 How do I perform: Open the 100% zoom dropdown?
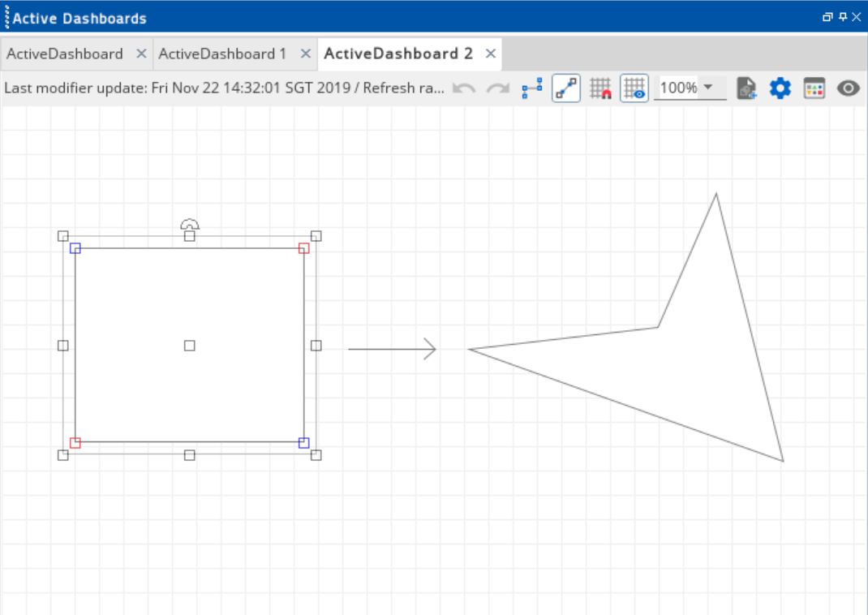coord(708,88)
